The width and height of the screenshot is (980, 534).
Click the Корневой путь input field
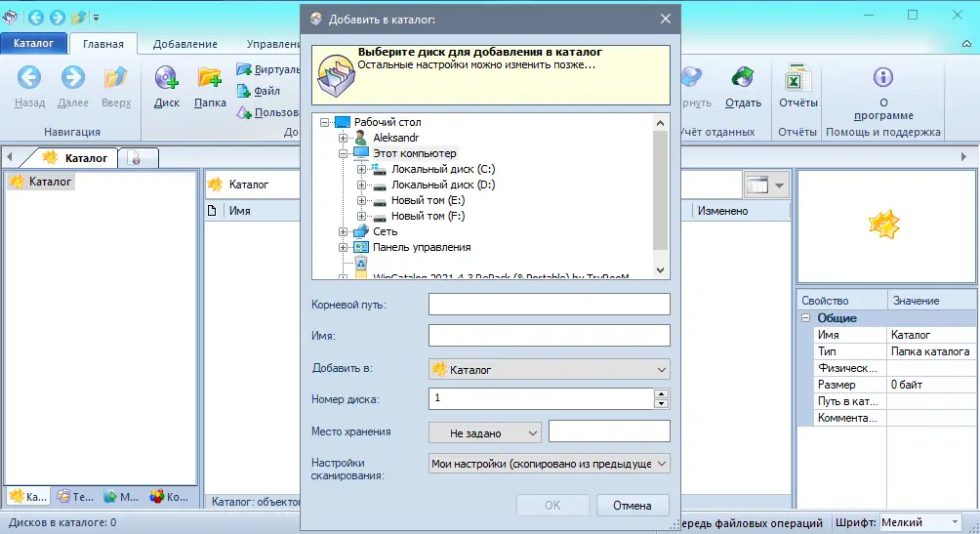click(x=549, y=305)
